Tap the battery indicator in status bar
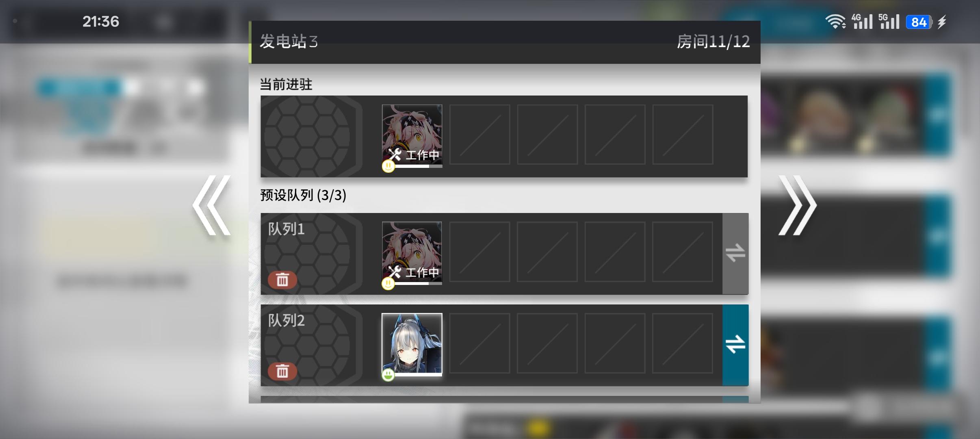Viewport: 980px width, 439px height. 919,22
